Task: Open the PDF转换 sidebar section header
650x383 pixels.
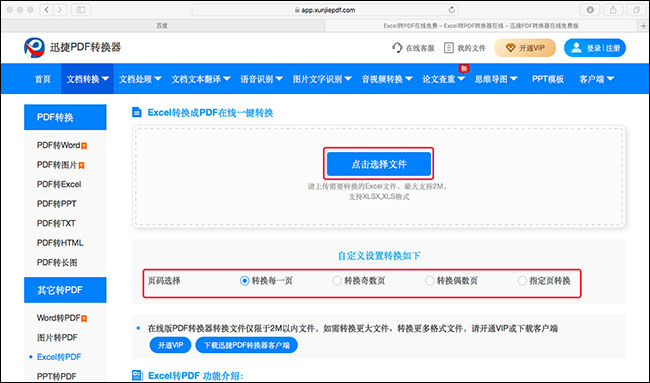Action: coord(65,117)
